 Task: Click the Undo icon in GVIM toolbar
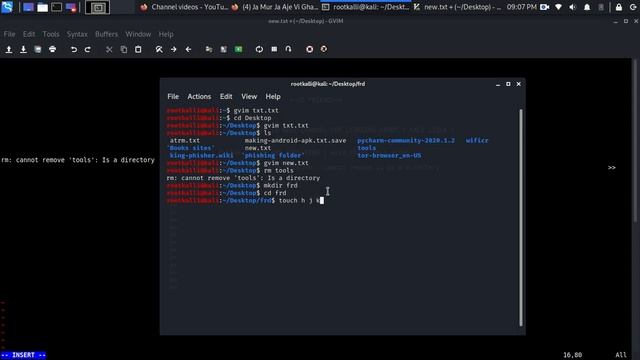(74, 49)
